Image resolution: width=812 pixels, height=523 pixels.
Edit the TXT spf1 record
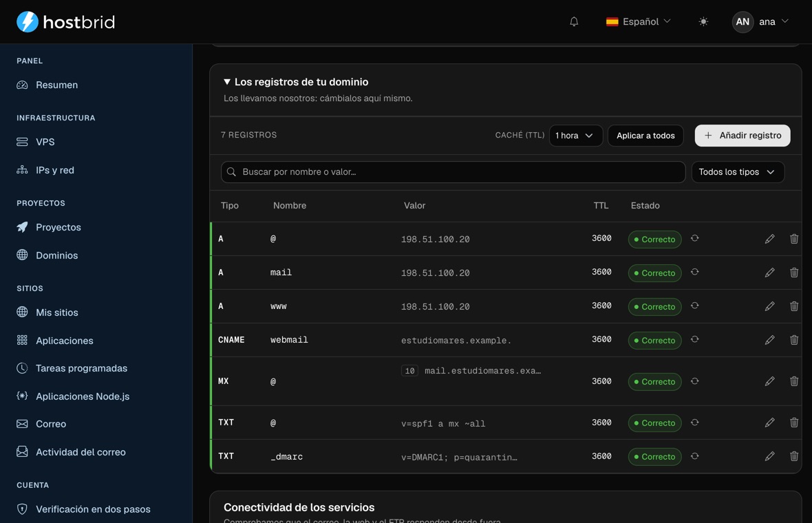pyautogui.click(x=769, y=423)
